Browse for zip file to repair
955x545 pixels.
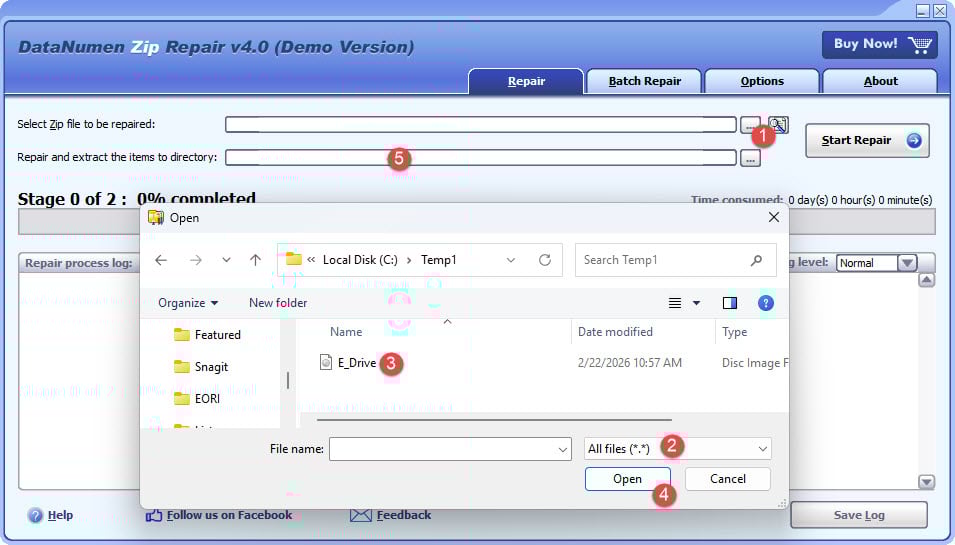[x=750, y=125]
